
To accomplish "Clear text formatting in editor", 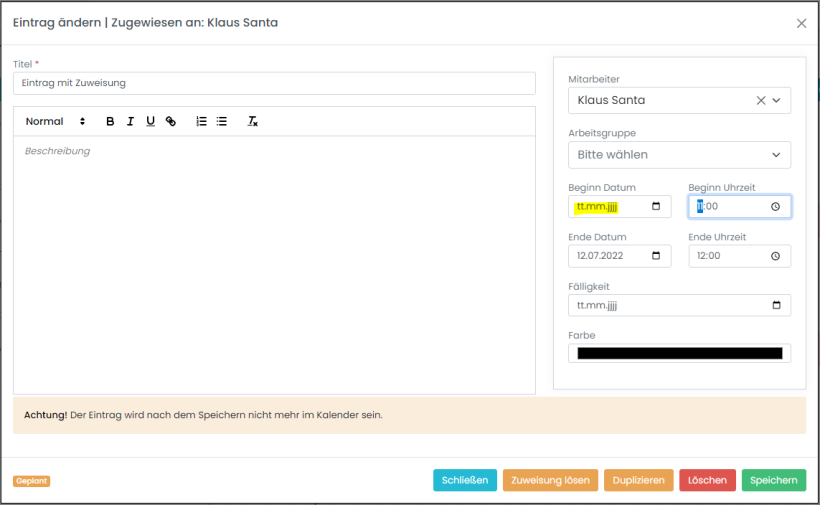I will click(x=253, y=122).
